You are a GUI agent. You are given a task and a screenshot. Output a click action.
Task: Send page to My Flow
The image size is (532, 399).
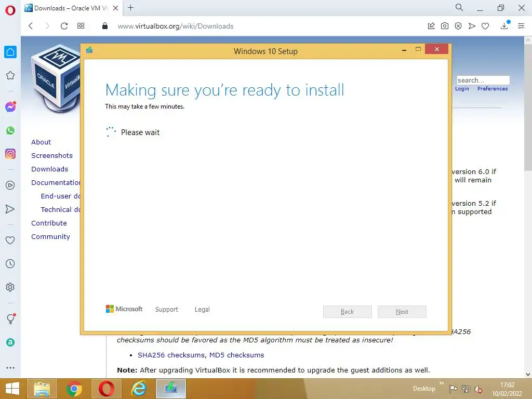pyautogui.click(x=472, y=26)
